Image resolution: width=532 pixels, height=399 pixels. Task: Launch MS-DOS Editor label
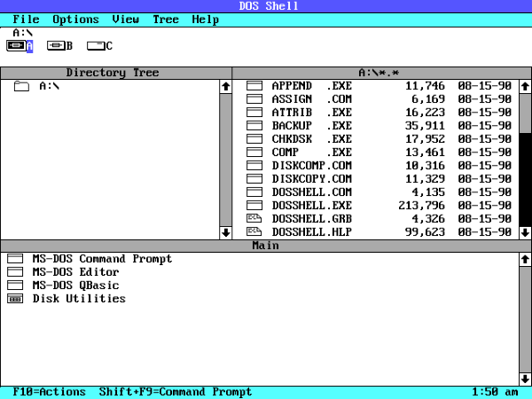pos(75,272)
